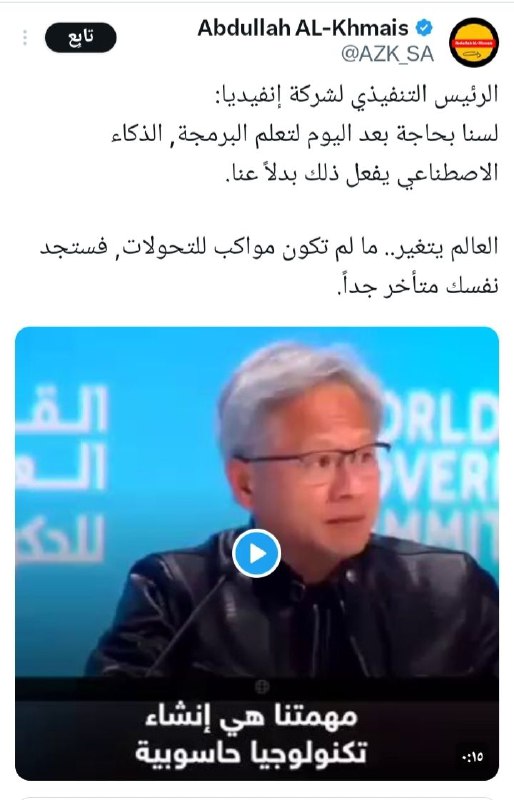Viewport: 514px width, 800px height.
Task: Play the embedded video
Action: pos(256,553)
